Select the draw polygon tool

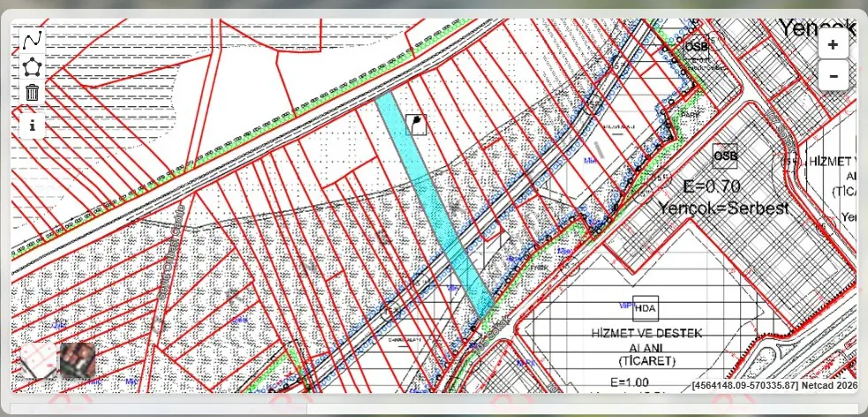33,66
